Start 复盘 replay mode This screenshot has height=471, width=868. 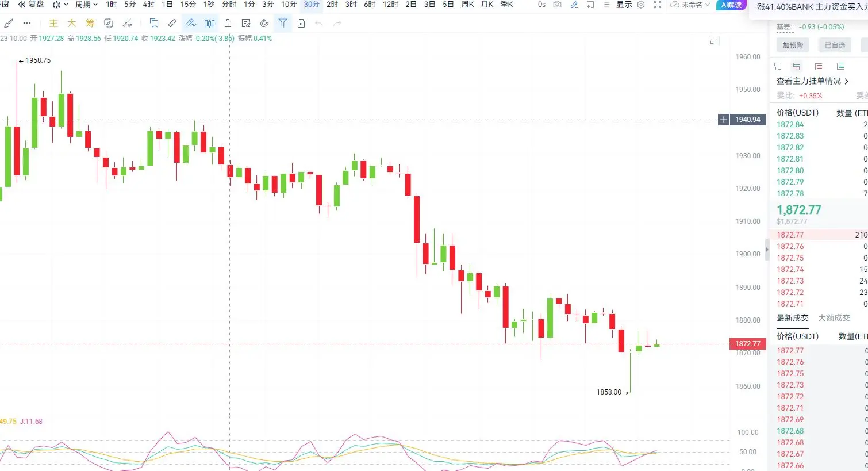pos(31,5)
